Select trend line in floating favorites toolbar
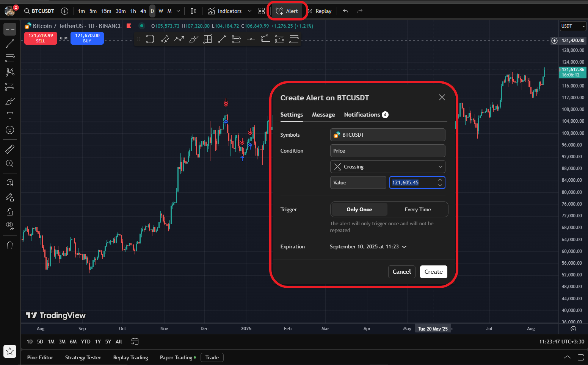The image size is (588, 365). pos(222,39)
